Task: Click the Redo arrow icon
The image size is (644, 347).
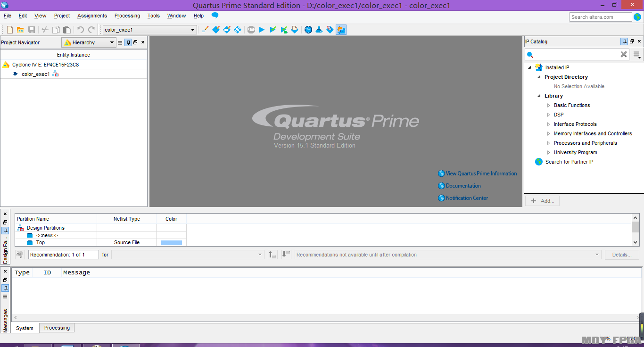Action: pyautogui.click(x=91, y=30)
